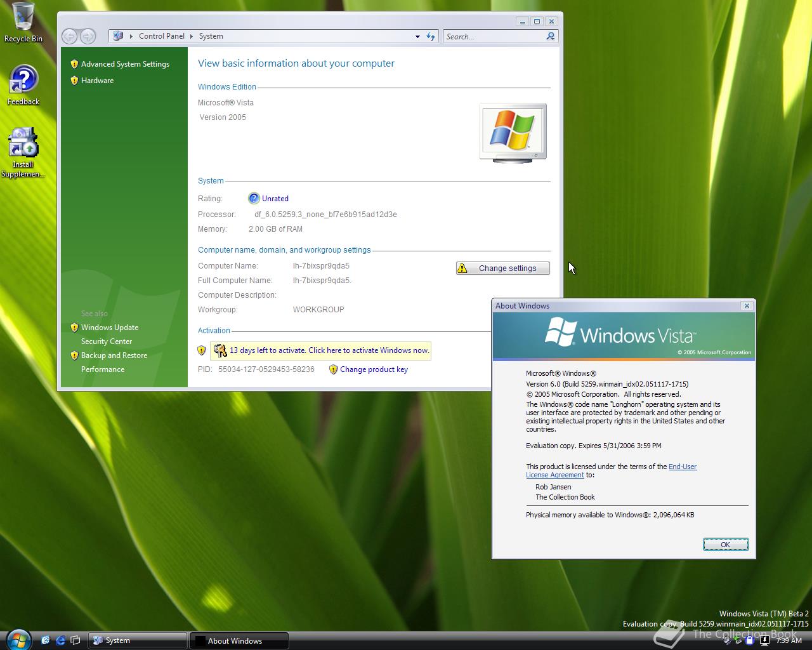Open the Hardware link in sidebar
This screenshot has height=650, width=812.
(97, 81)
